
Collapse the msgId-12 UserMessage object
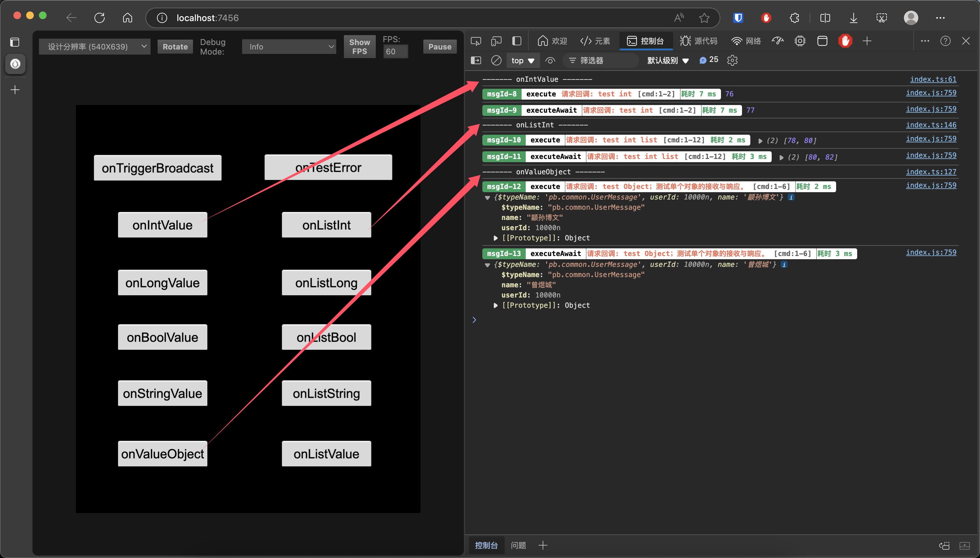tap(487, 198)
